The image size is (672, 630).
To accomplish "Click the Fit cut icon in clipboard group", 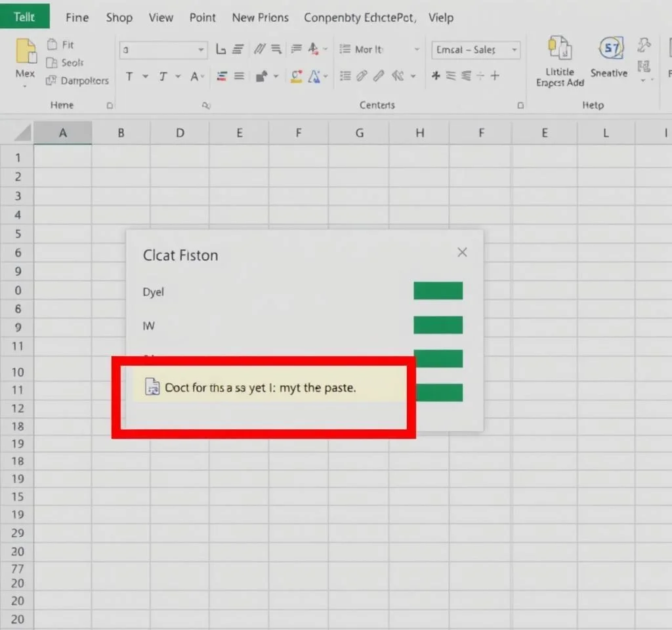I will point(52,45).
